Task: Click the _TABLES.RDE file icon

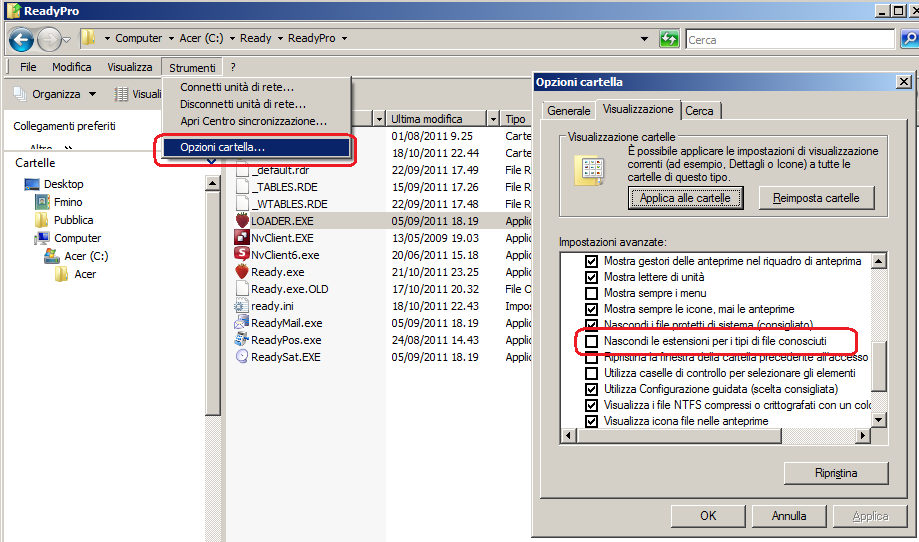Action: click(242, 187)
